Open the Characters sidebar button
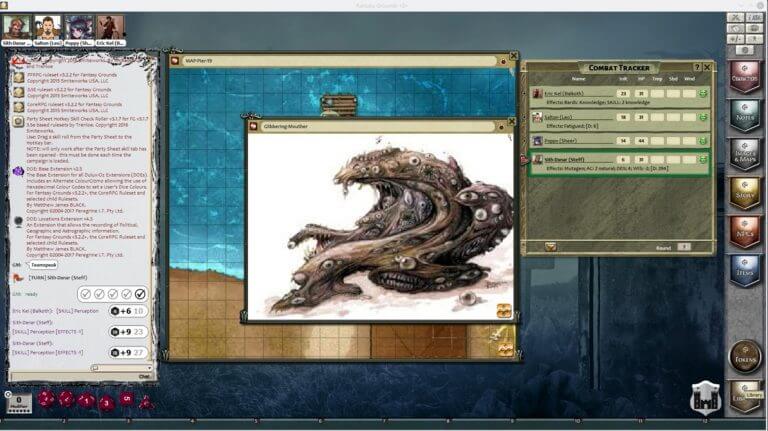 pos(744,76)
